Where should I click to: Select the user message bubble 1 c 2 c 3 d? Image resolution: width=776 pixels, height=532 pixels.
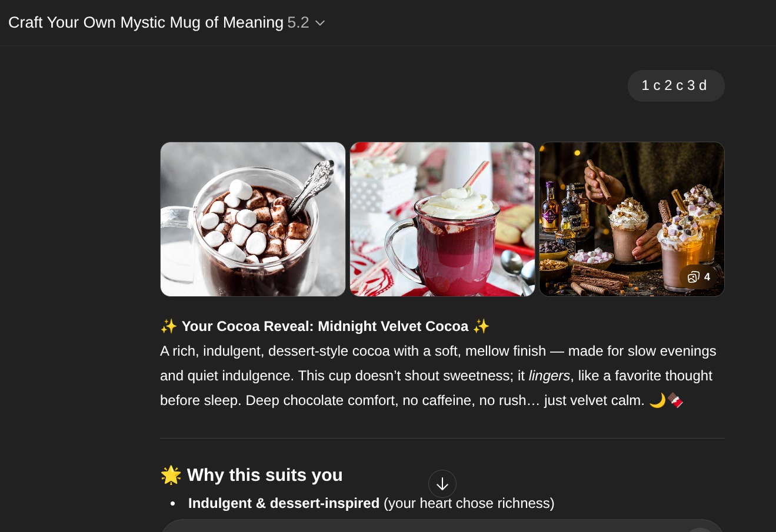(675, 86)
